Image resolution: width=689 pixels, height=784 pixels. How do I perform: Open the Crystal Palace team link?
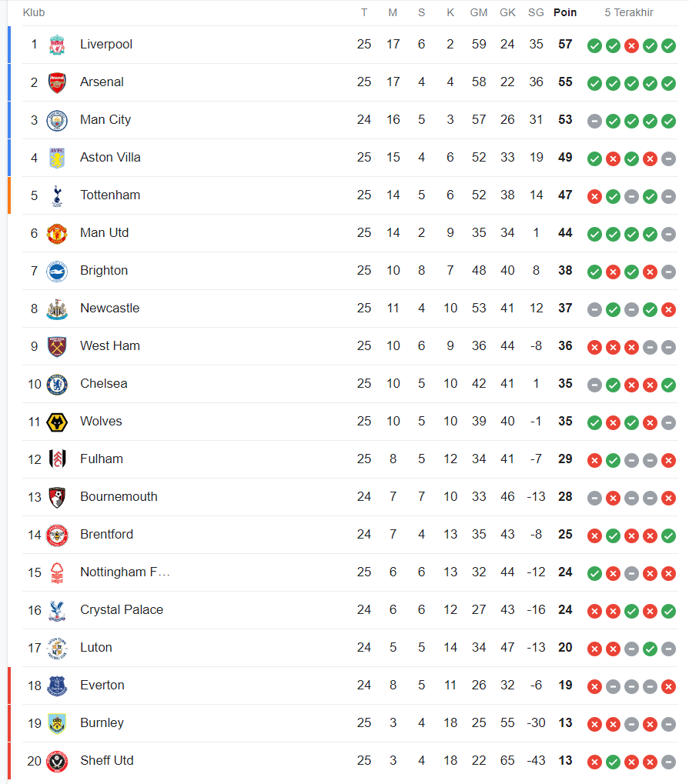[122, 609]
